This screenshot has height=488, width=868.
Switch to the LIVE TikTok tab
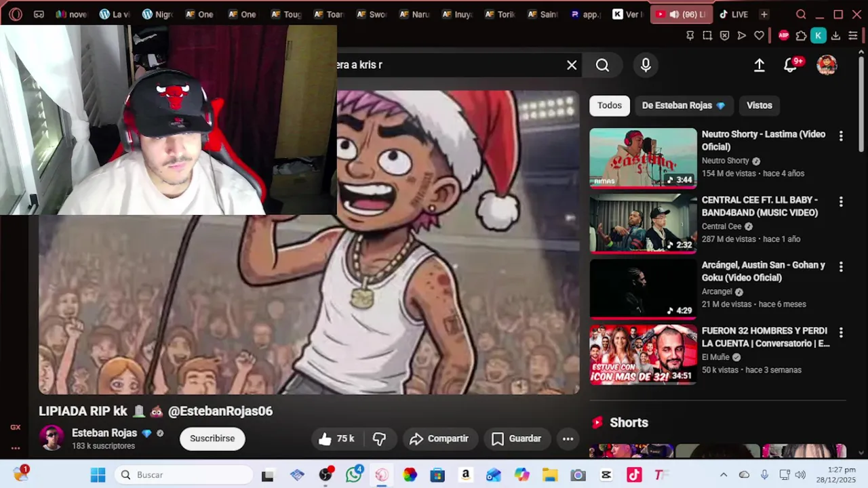coord(733,14)
